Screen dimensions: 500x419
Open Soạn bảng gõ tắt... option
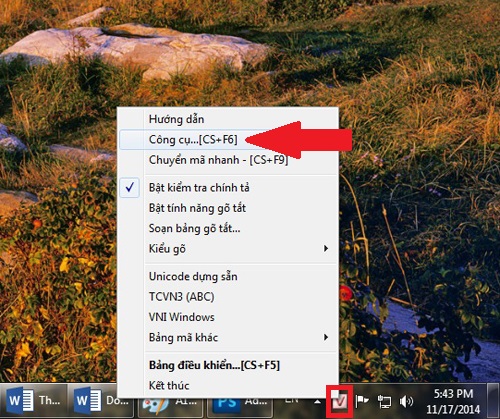229,228
